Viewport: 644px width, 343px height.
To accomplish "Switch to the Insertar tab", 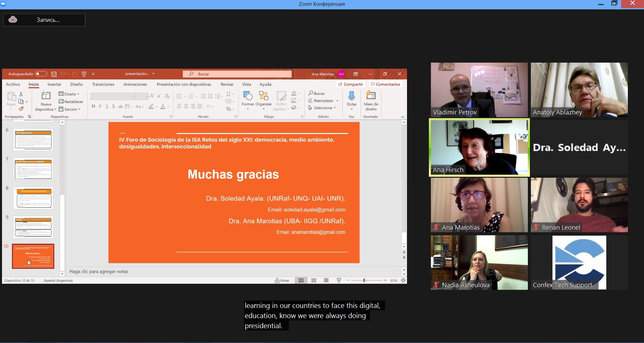I will coord(54,84).
